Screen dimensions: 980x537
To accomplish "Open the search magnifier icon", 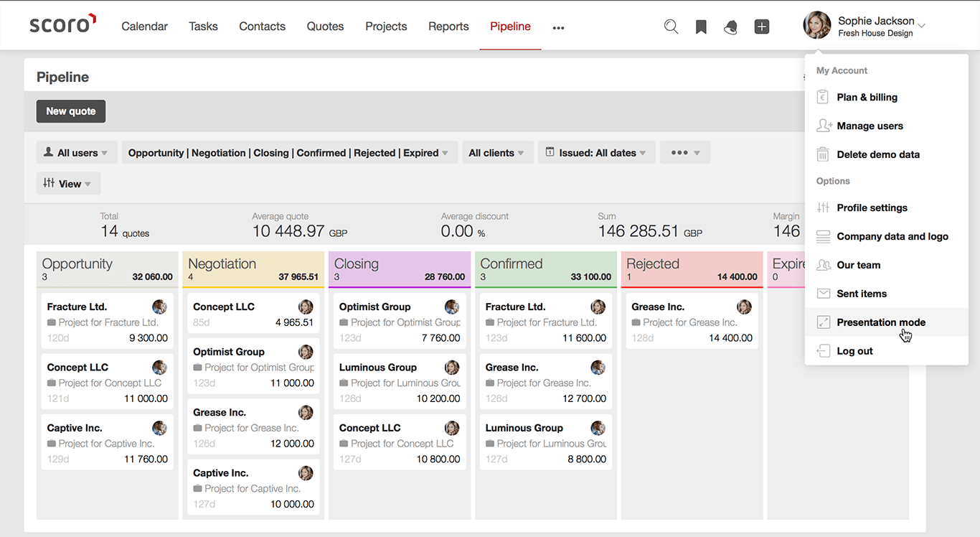I will [x=671, y=27].
